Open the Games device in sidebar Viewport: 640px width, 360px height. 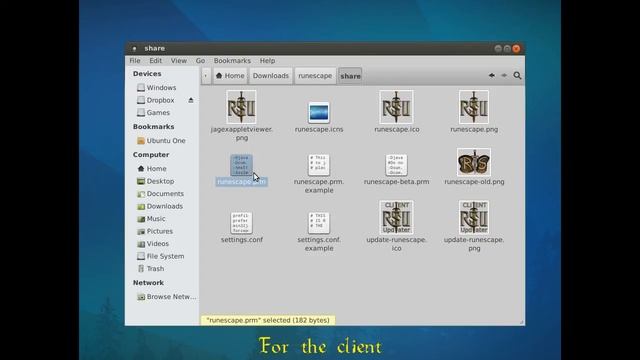click(x=153, y=113)
